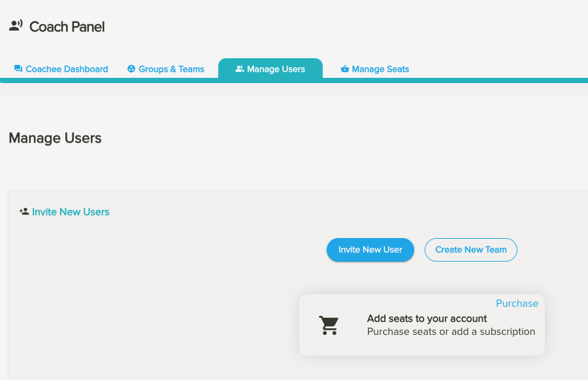The height and width of the screenshot is (380, 588).
Task: Click the Coach Panel title text
Action: 67,27
